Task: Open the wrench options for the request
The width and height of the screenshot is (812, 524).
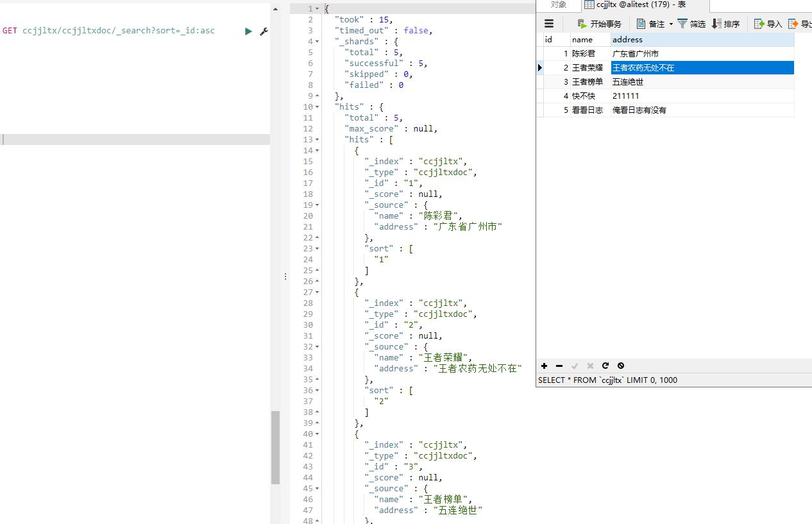Action: (x=264, y=31)
